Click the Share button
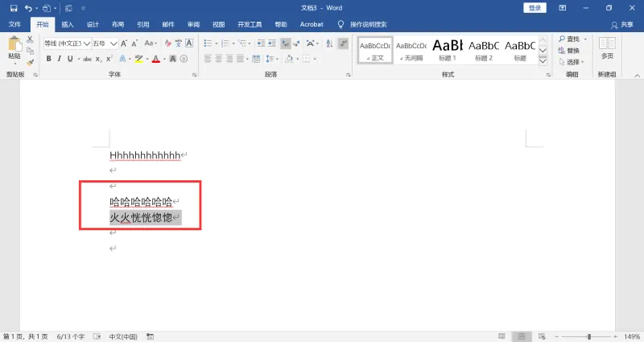The height and width of the screenshot is (342, 644). coord(622,25)
